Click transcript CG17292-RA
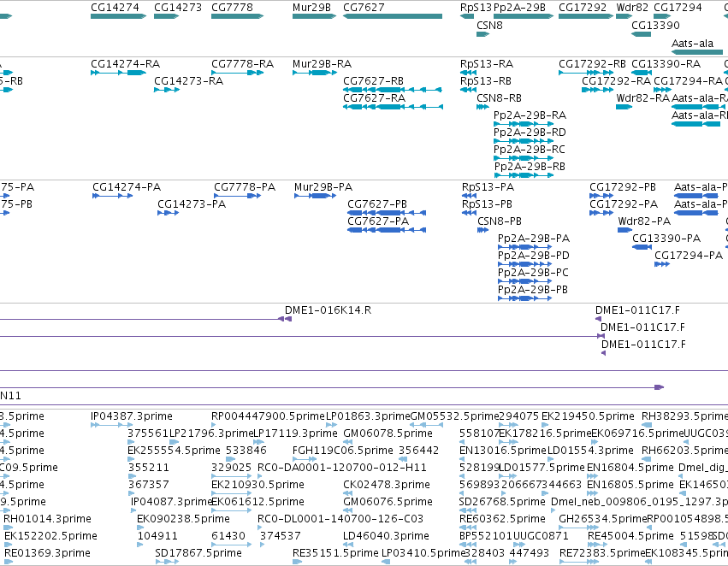 coord(616,81)
